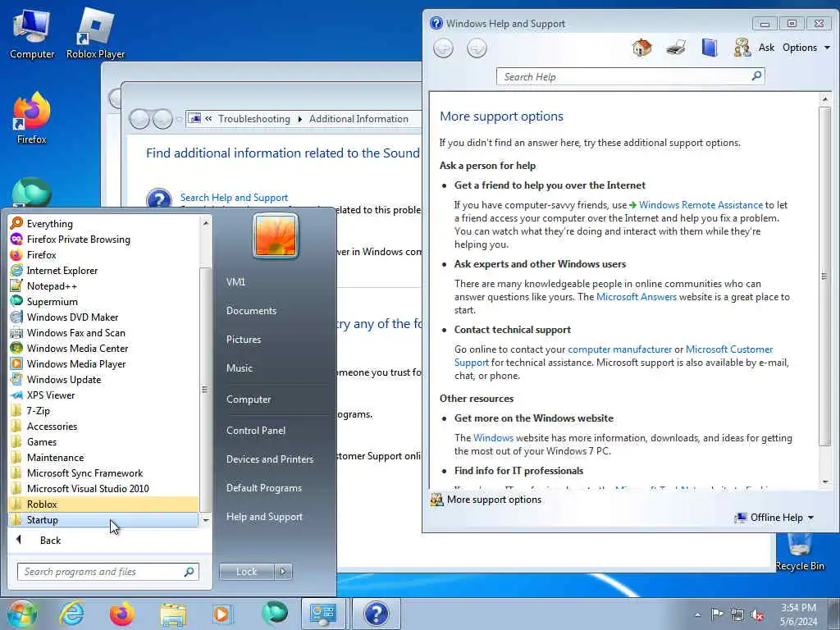Open Firefox desktop shortcut
Image resolution: width=840 pixels, height=630 pixels.
point(32,118)
